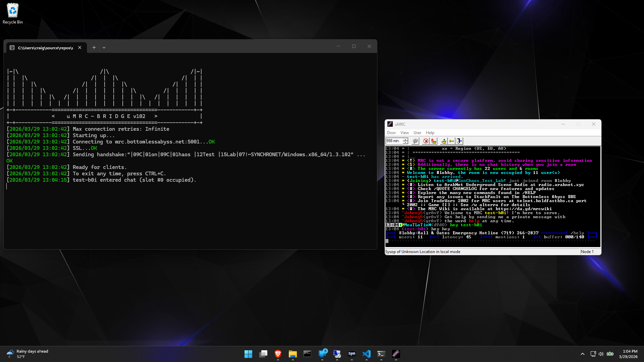Increase the time left with the spinner up arrow
Image resolution: width=644 pixels, height=362 pixels.
[406, 139]
